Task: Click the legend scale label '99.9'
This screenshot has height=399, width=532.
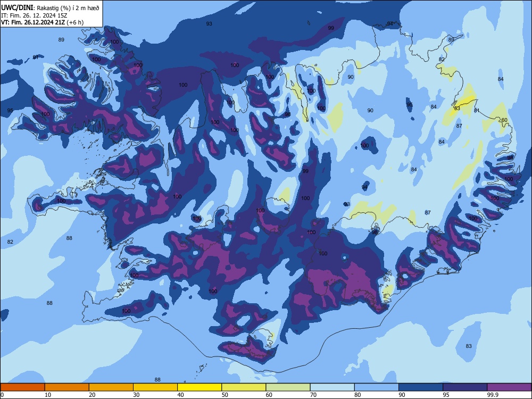Action: click(492, 395)
